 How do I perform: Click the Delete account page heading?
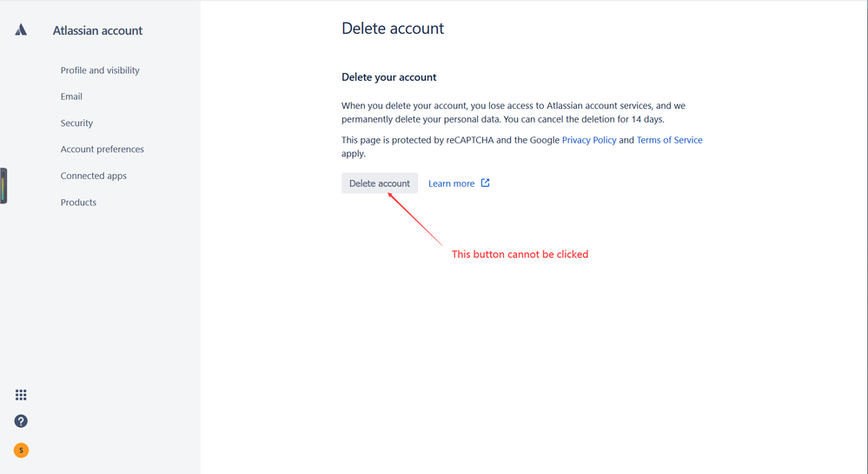[x=393, y=29]
